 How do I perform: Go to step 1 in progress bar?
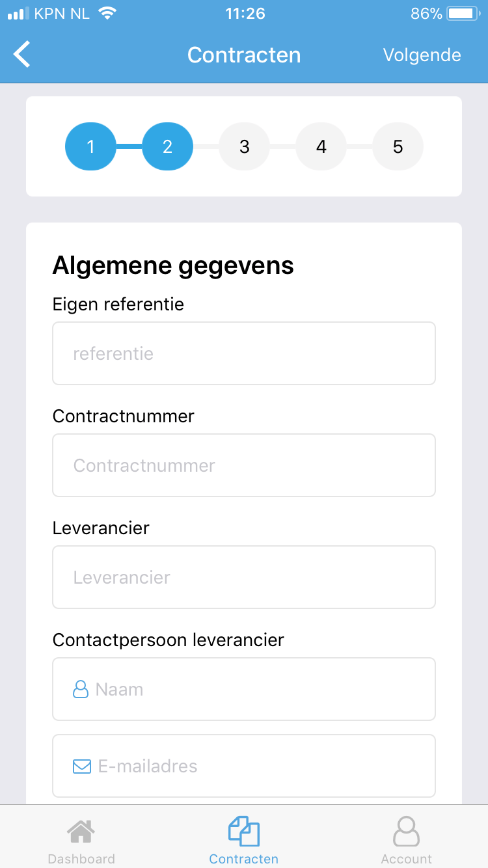point(90,146)
